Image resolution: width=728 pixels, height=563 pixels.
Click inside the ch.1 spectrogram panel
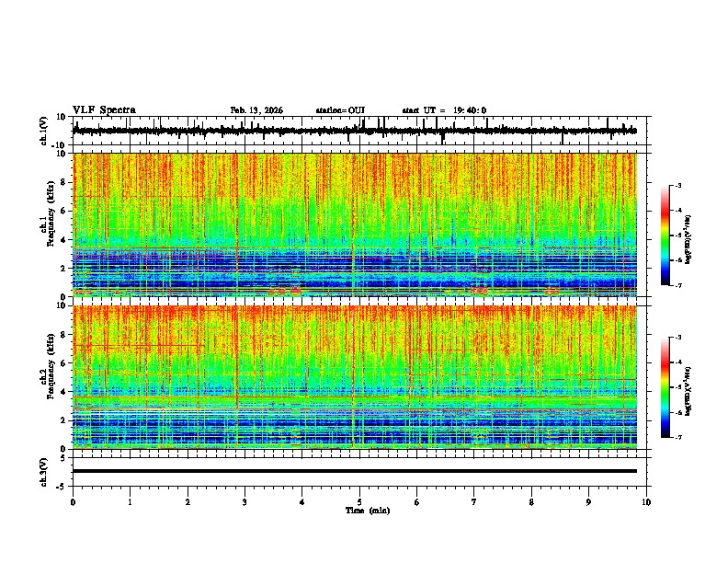point(355,224)
